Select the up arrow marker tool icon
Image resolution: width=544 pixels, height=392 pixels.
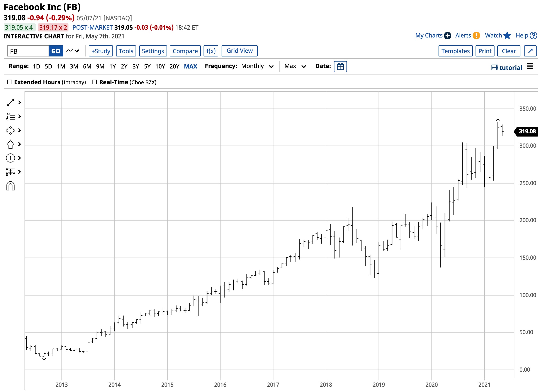11,144
